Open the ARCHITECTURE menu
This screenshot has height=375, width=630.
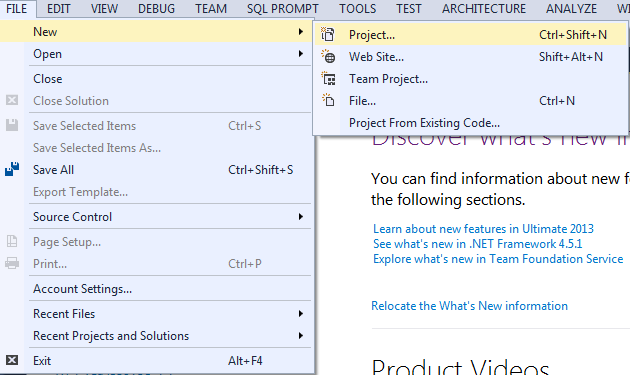pyautogui.click(x=484, y=8)
